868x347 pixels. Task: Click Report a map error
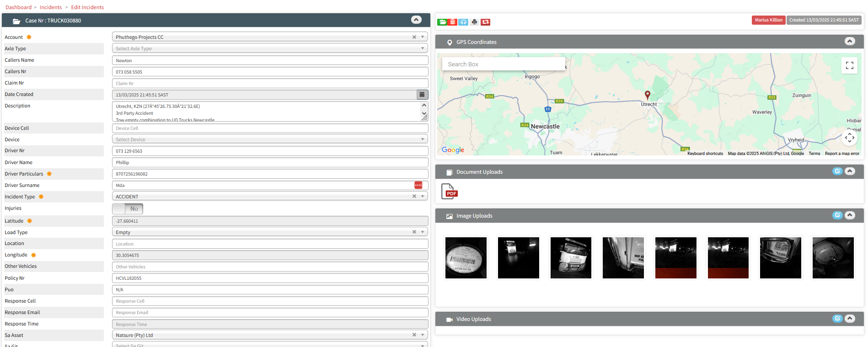(842, 154)
